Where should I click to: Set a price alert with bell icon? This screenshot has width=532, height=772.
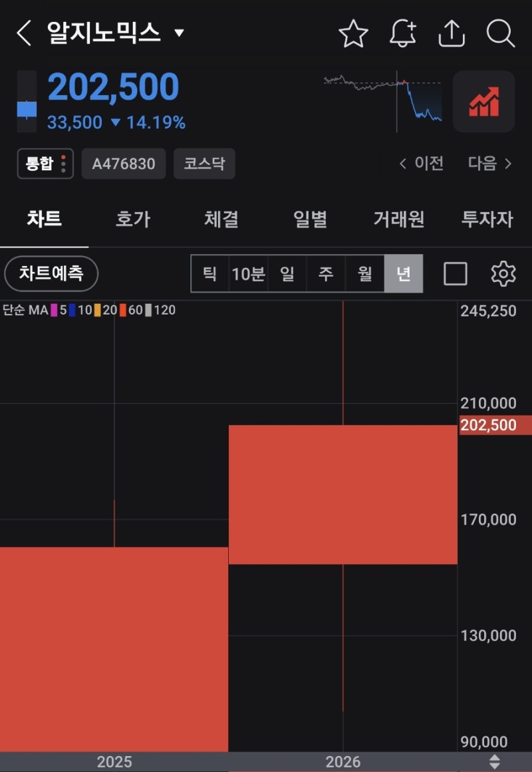coord(403,33)
